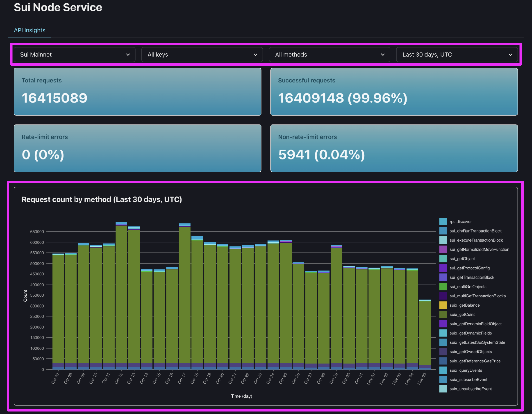
Task: Click the sui_dryRunTransactionBlock legend swatch
Action: pyautogui.click(x=443, y=231)
